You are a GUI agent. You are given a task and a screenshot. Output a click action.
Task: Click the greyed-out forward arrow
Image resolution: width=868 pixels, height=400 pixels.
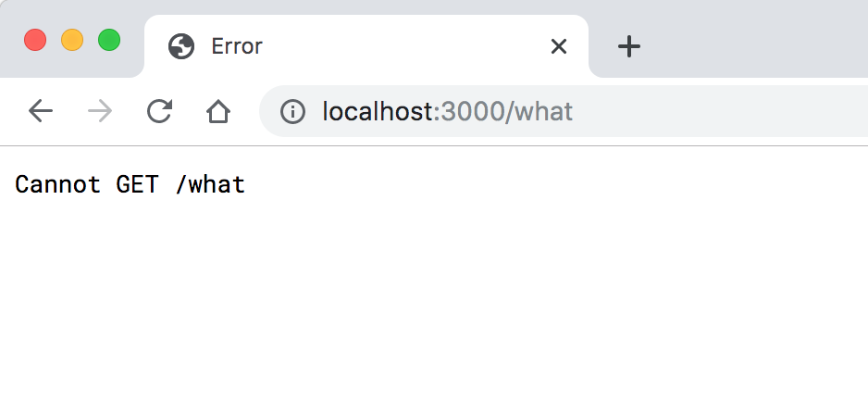click(x=100, y=112)
